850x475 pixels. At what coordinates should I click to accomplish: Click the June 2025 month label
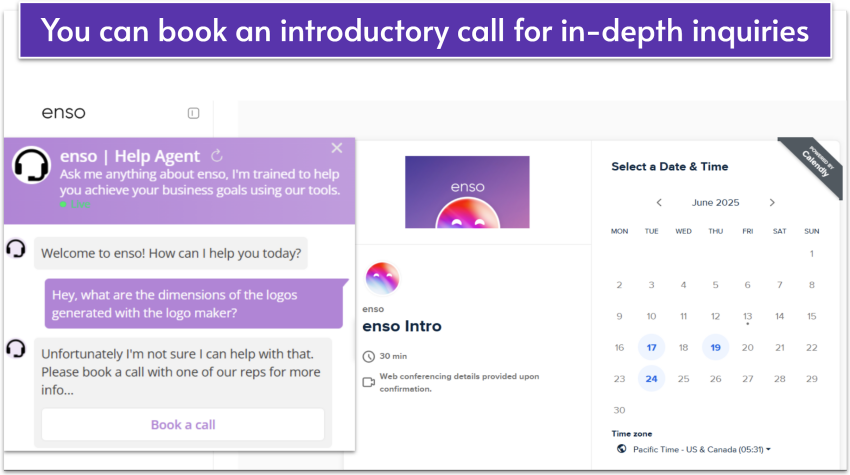[716, 202]
